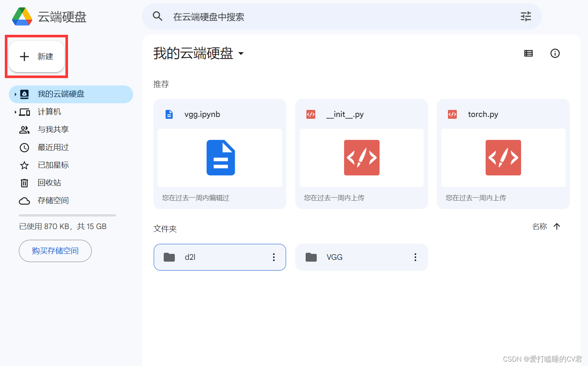Open more options for d2l folder
588x366 pixels.
click(274, 257)
